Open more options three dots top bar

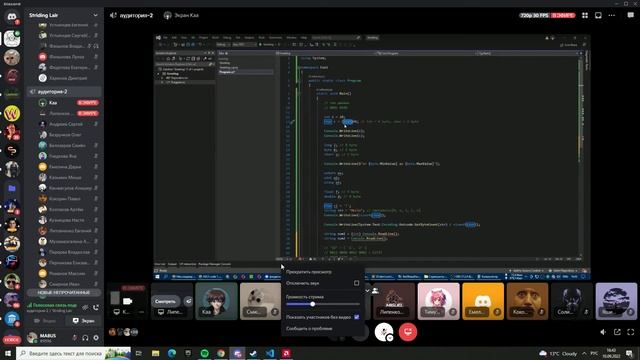tap(611, 15)
